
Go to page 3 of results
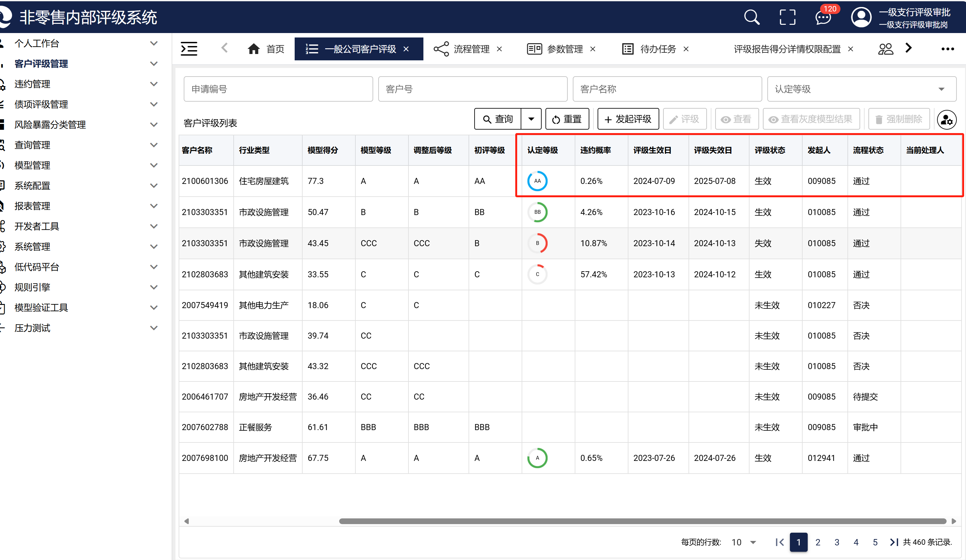point(837,542)
